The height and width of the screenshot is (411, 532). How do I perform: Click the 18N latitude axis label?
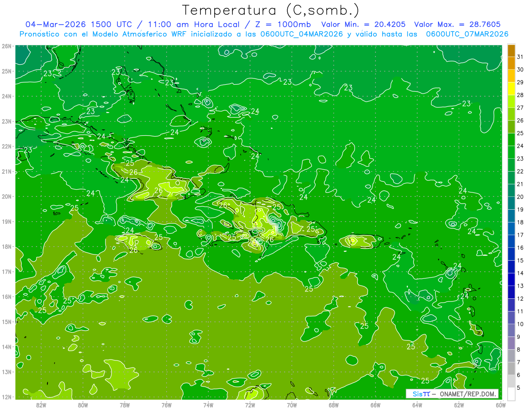[7, 247]
